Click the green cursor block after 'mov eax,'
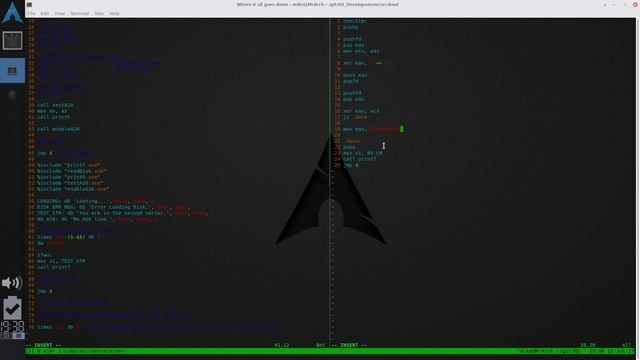Screen dimensions: 640x360 [x=402, y=129]
